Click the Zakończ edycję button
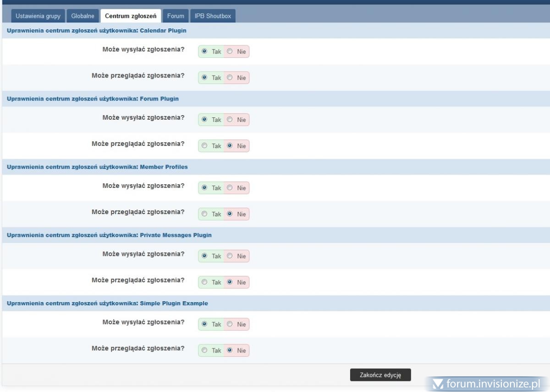 point(380,375)
